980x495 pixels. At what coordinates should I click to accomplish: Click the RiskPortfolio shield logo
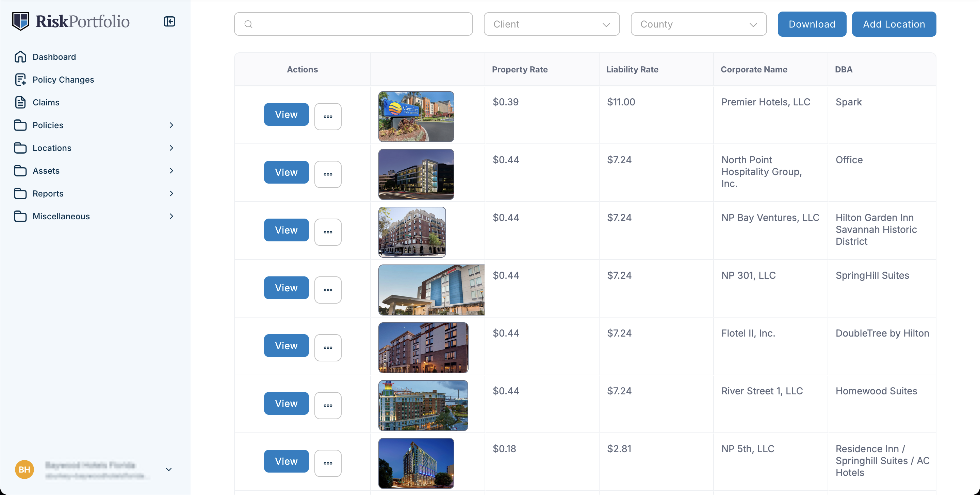[20, 21]
